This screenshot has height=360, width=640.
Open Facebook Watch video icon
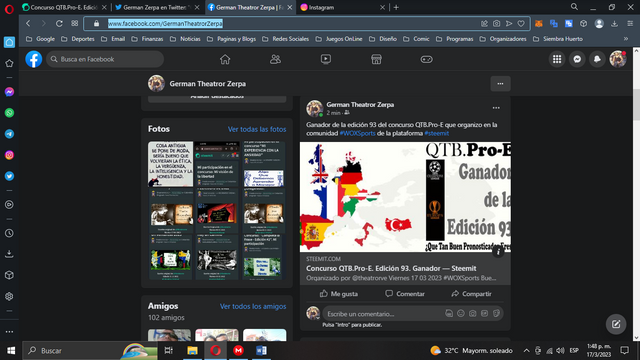pyautogui.click(x=326, y=59)
